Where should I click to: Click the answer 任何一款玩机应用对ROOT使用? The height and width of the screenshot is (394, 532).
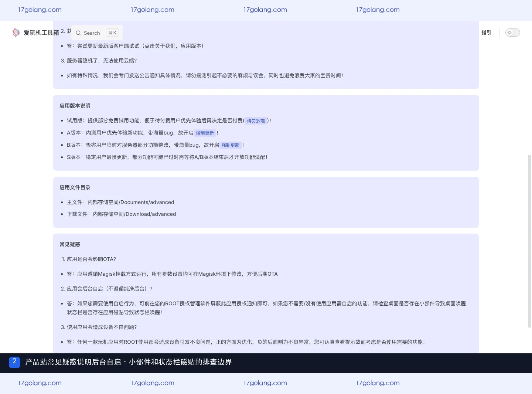tap(246, 342)
